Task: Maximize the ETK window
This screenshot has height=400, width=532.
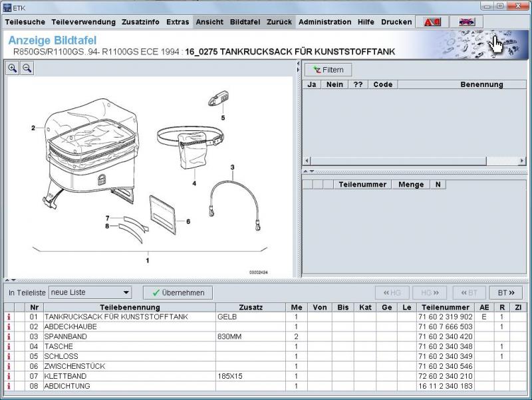Action: coord(501,6)
